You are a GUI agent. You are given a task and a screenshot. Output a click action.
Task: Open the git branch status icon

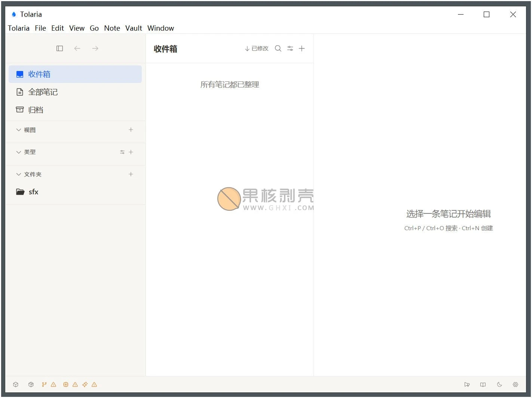44,385
